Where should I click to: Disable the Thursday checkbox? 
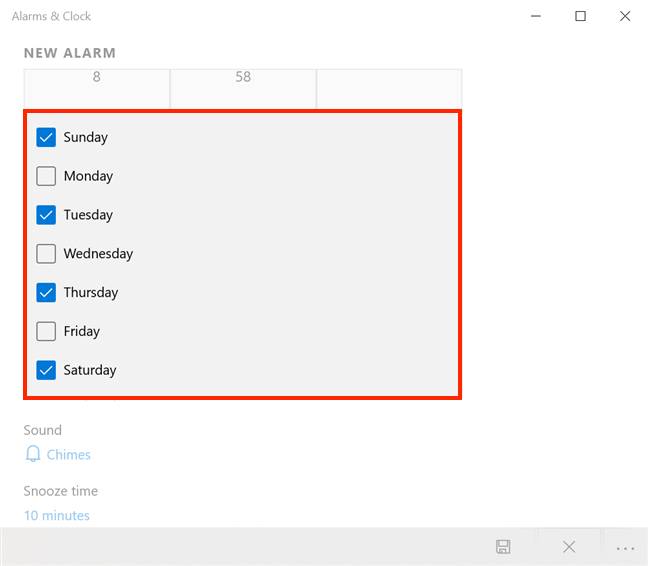(46, 293)
